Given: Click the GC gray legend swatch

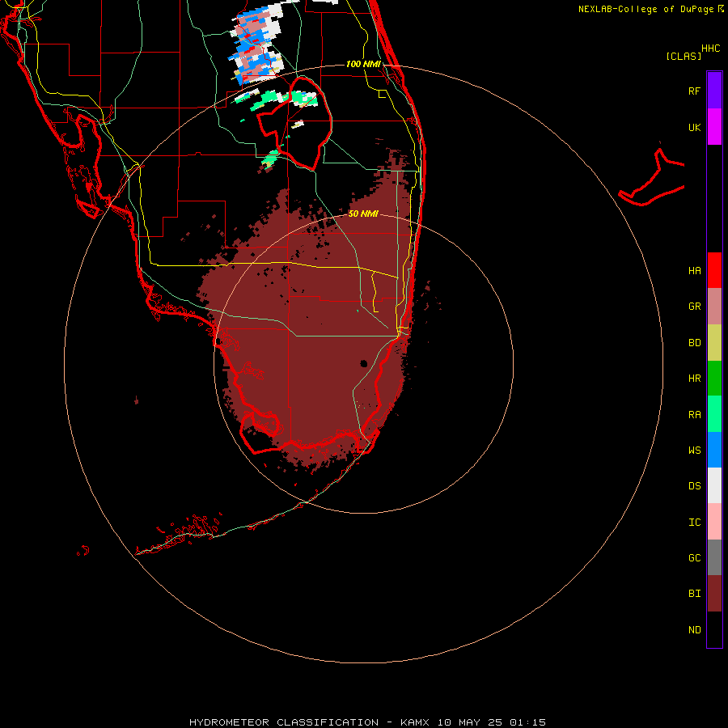Looking at the screenshot, I should [x=714, y=557].
